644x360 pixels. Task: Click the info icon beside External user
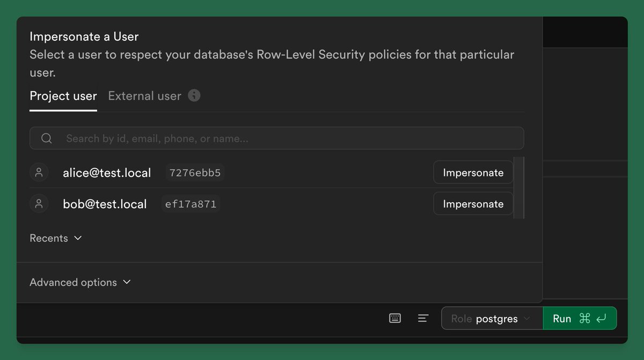point(194,95)
